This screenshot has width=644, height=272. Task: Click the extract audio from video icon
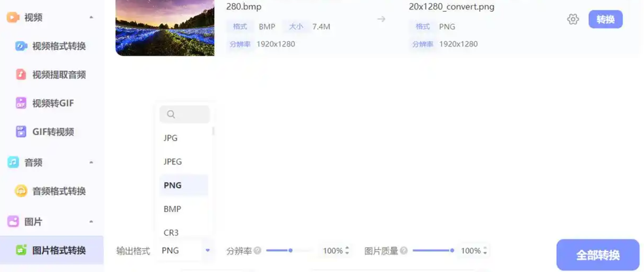pos(21,75)
